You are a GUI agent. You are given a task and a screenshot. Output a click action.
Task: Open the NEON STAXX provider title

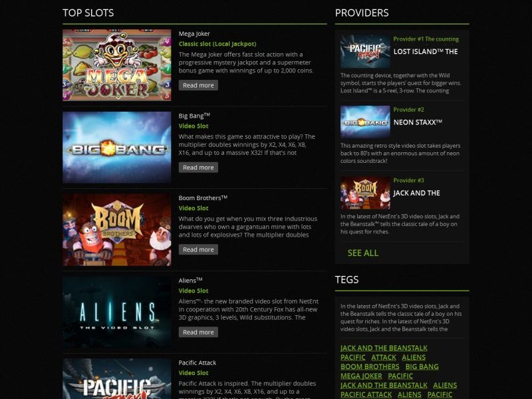(418, 122)
